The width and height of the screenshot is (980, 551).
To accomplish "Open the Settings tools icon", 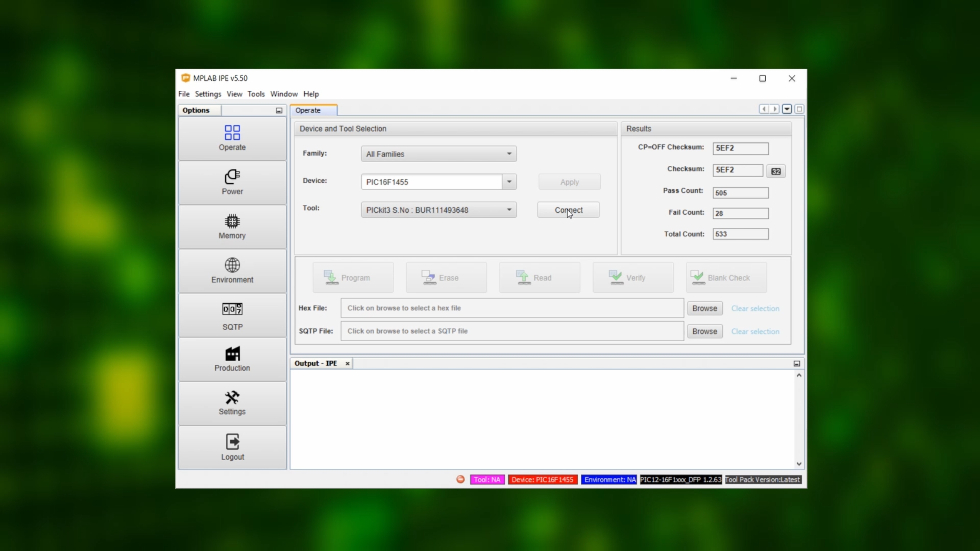I will (x=232, y=398).
